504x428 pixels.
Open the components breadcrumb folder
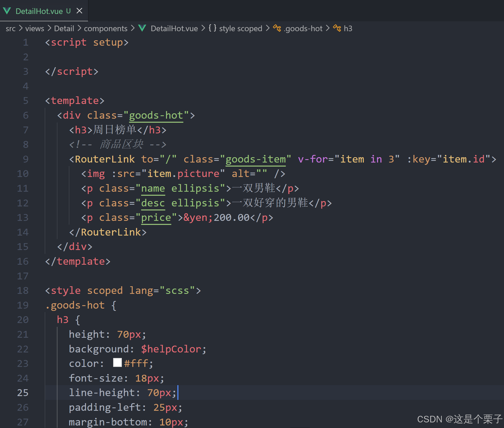click(106, 28)
